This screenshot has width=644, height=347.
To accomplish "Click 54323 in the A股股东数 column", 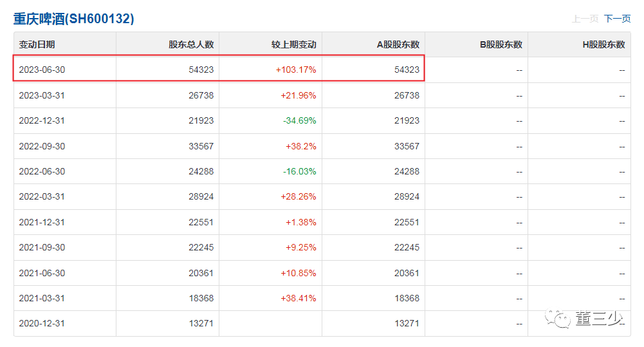I will (x=407, y=70).
